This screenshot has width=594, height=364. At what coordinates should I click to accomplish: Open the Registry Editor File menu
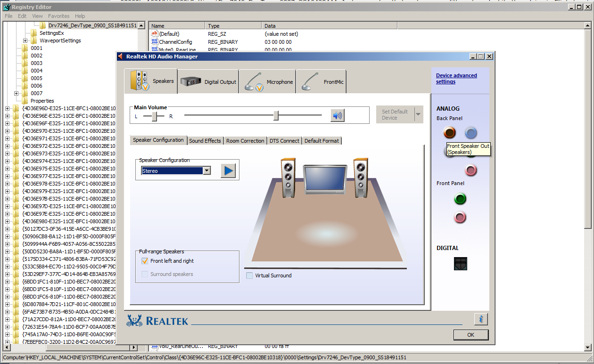[x=8, y=16]
